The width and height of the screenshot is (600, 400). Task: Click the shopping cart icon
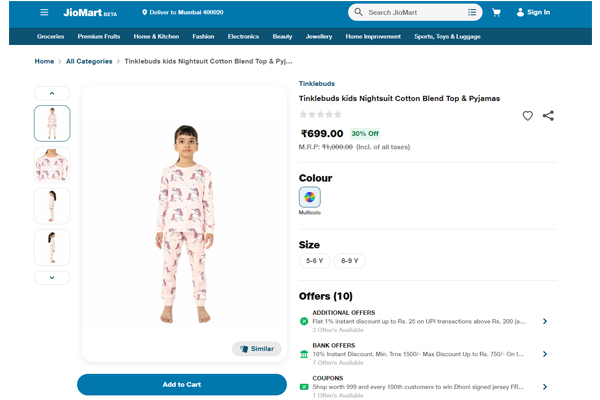(x=496, y=12)
